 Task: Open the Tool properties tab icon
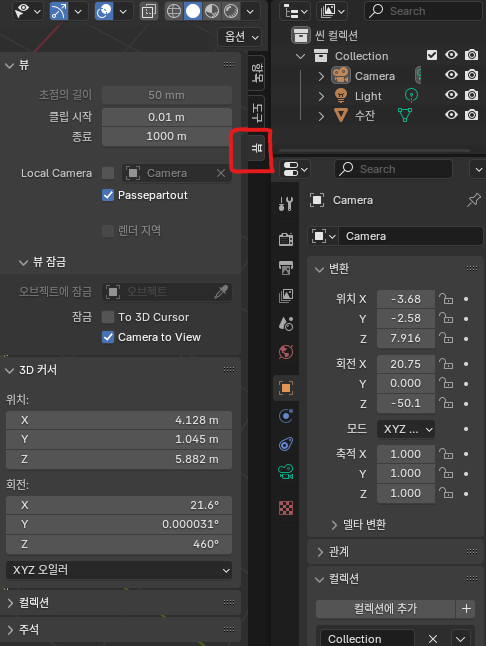[x=285, y=204]
